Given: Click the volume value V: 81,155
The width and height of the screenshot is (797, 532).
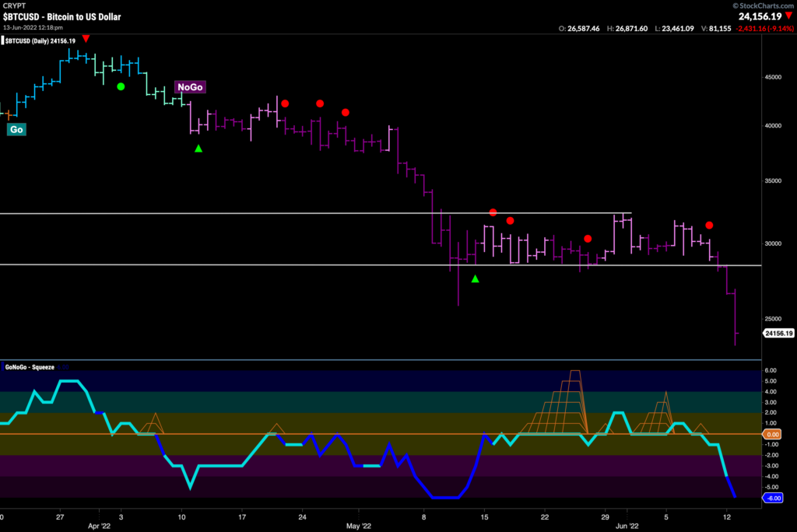Looking at the screenshot, I should 716,29.
